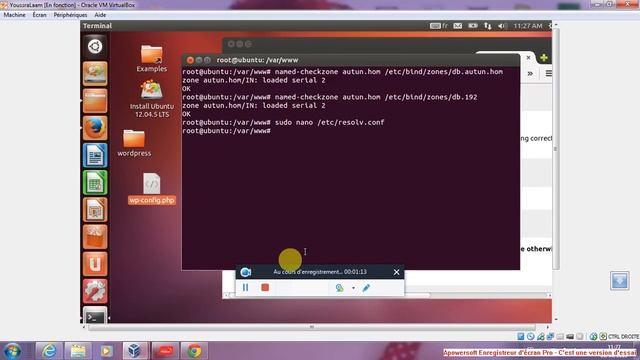Select the Examples folder on desktop
Image resolution: width=640 pixels, height=360 pixels.
coord(151,59)
